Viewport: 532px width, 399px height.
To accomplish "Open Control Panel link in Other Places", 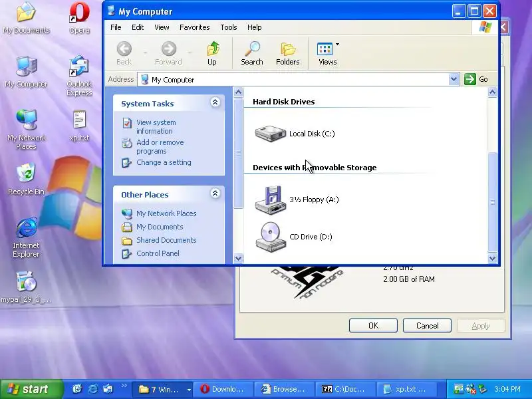I will [x=158, y=253].
